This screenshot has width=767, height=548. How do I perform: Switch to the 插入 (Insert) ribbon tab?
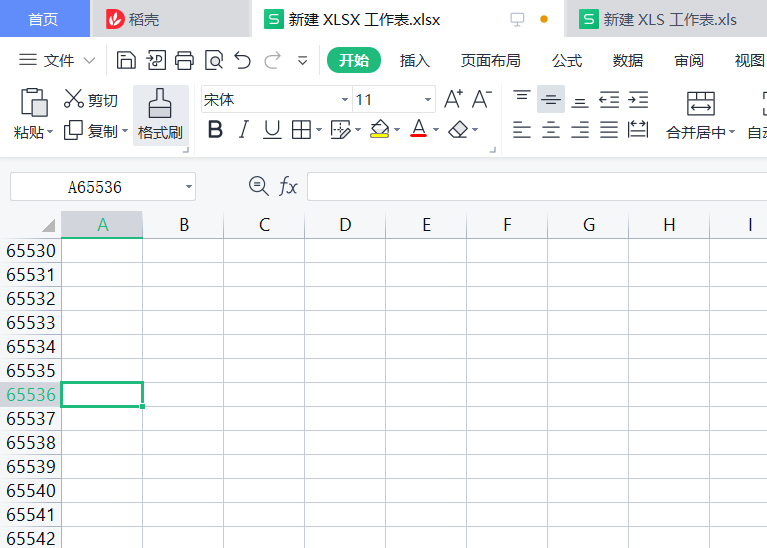coord(415,61)
